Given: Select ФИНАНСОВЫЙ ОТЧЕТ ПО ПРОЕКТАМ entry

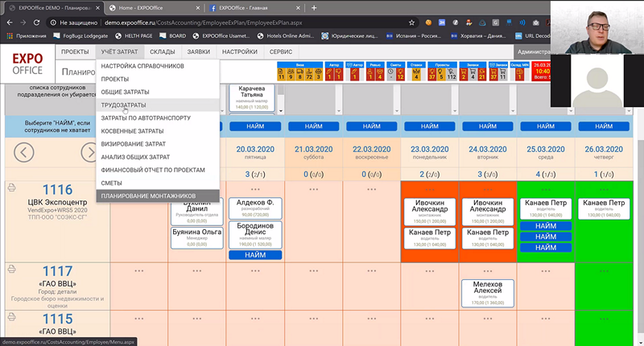Looking at the screenshot, I should point(158,170).
